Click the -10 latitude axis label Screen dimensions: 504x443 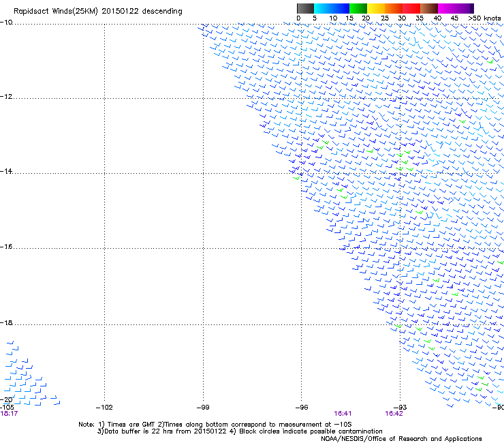[x=6, y=22]
